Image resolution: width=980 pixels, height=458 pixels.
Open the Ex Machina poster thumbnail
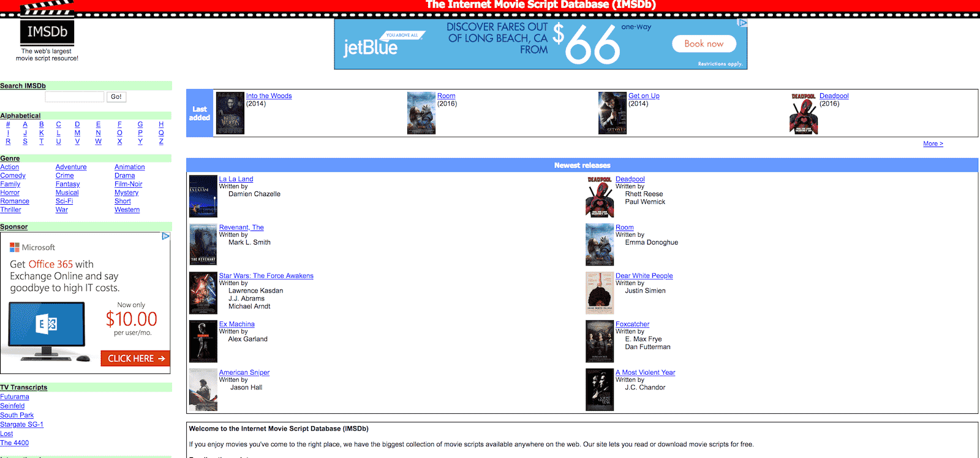click(203, 342)
